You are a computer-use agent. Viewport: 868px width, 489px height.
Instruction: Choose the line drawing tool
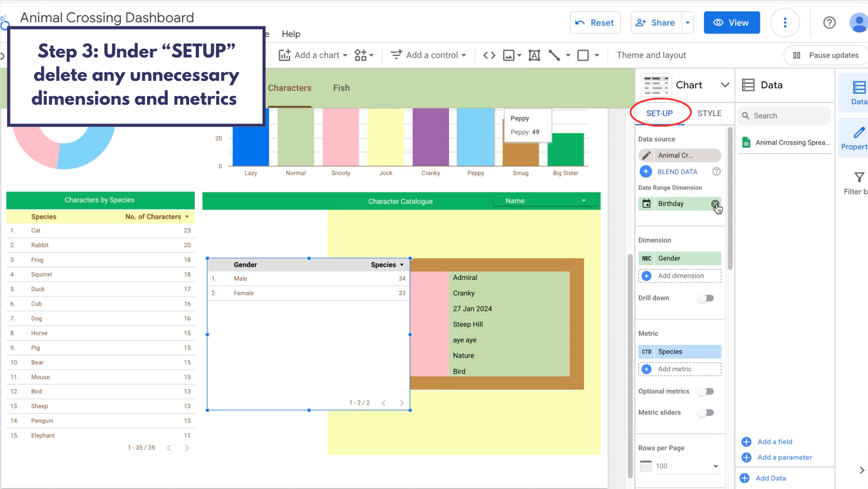554,55
